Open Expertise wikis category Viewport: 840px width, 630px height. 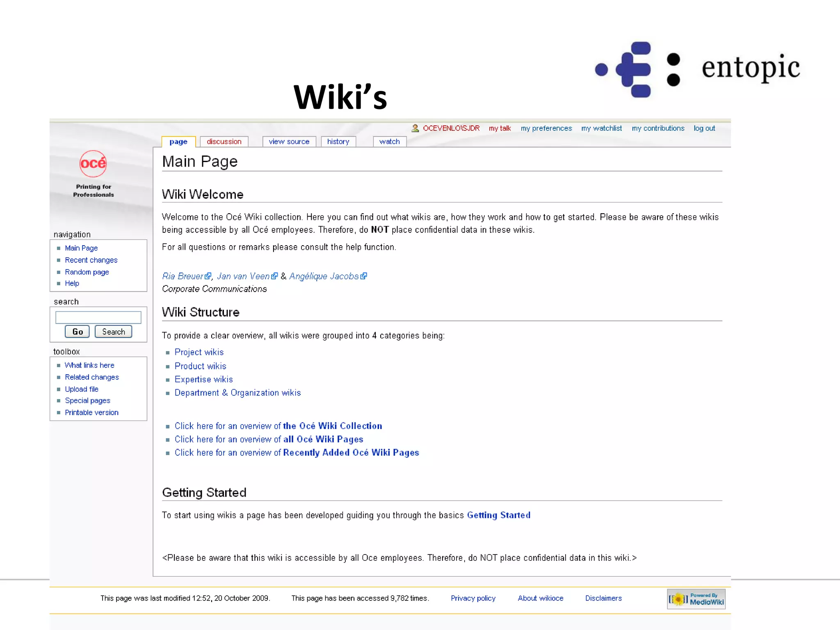203,379
